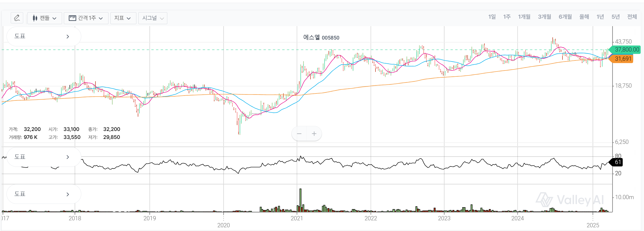Expand the 도표 panel on volume chart

point(43,194)
